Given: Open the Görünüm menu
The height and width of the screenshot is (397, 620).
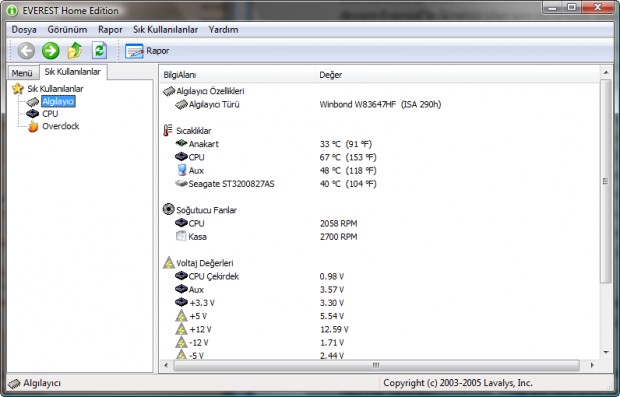Looking at the screenshot, I should [67, 30].
